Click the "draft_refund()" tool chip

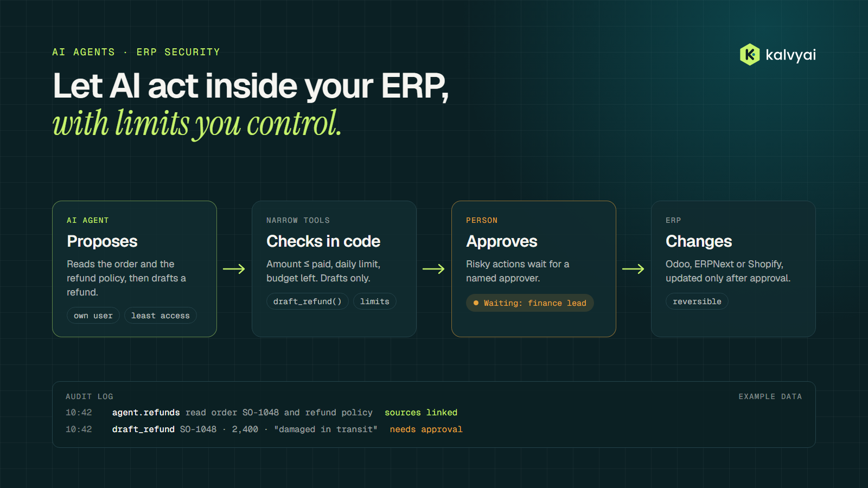tap(308, 301)
